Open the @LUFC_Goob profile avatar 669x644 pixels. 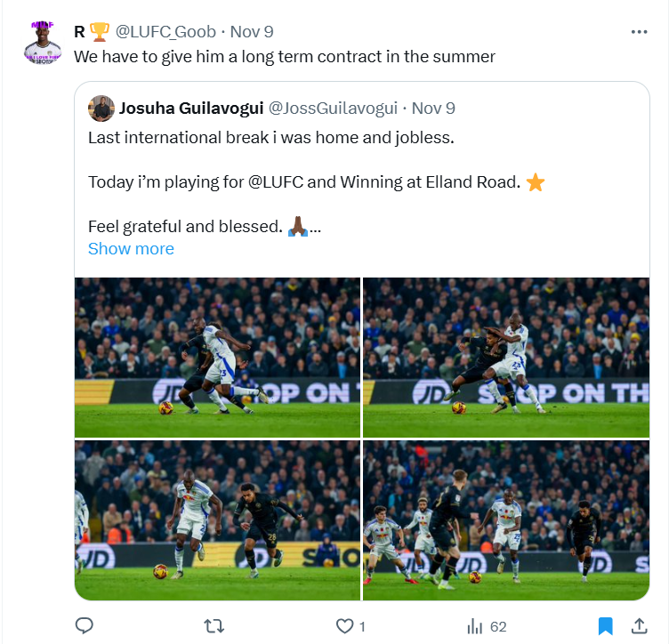[42, 43]
